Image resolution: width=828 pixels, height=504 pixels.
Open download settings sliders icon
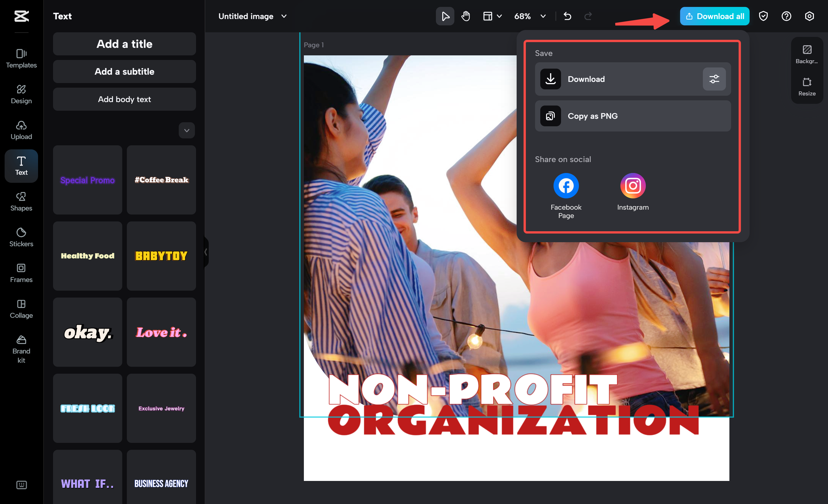pos(714,79)
